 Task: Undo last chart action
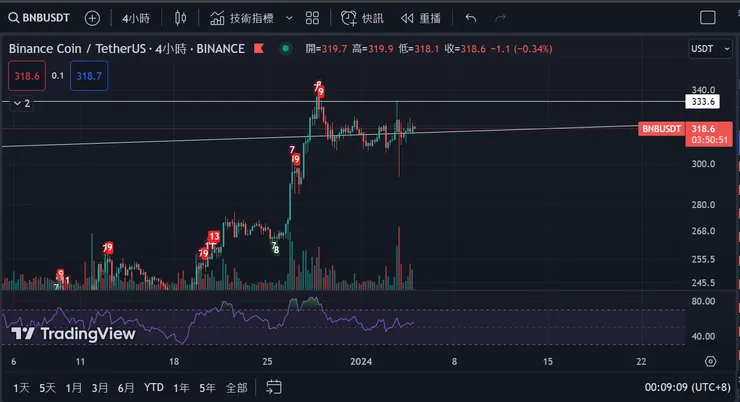[x=471, y=18]
